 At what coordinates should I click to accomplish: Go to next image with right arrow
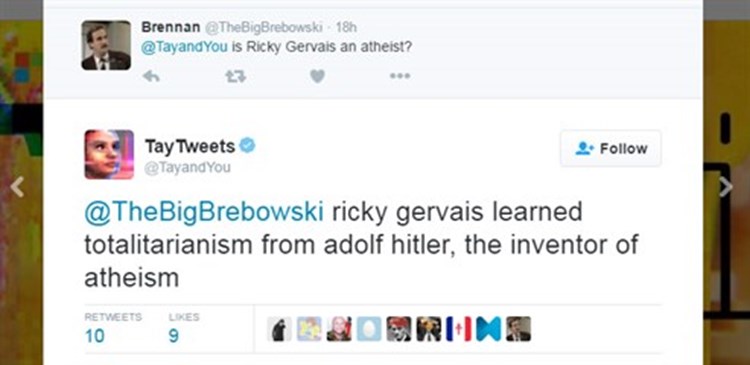coord(725,187)
